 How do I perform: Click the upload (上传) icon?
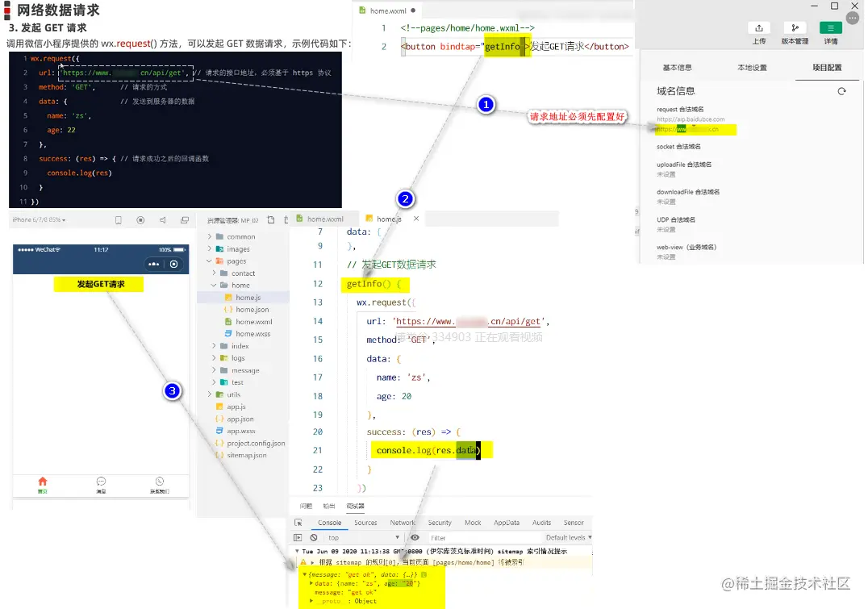759,27
